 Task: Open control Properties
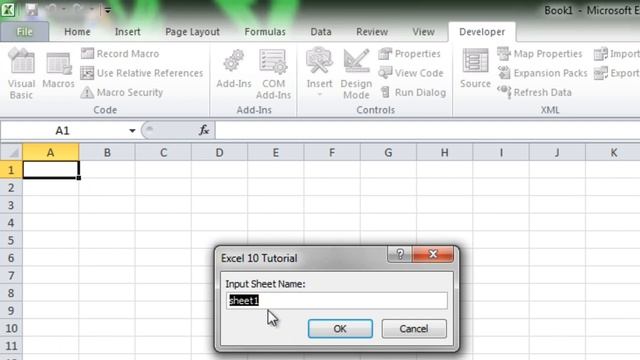(x=409, y=53)
